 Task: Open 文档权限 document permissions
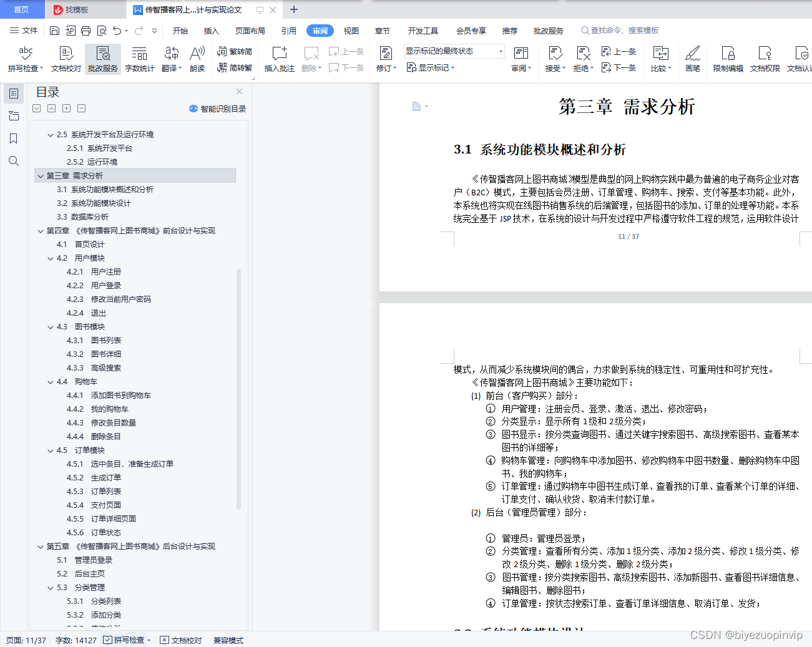pyautogui.click(x=765, y=59)
